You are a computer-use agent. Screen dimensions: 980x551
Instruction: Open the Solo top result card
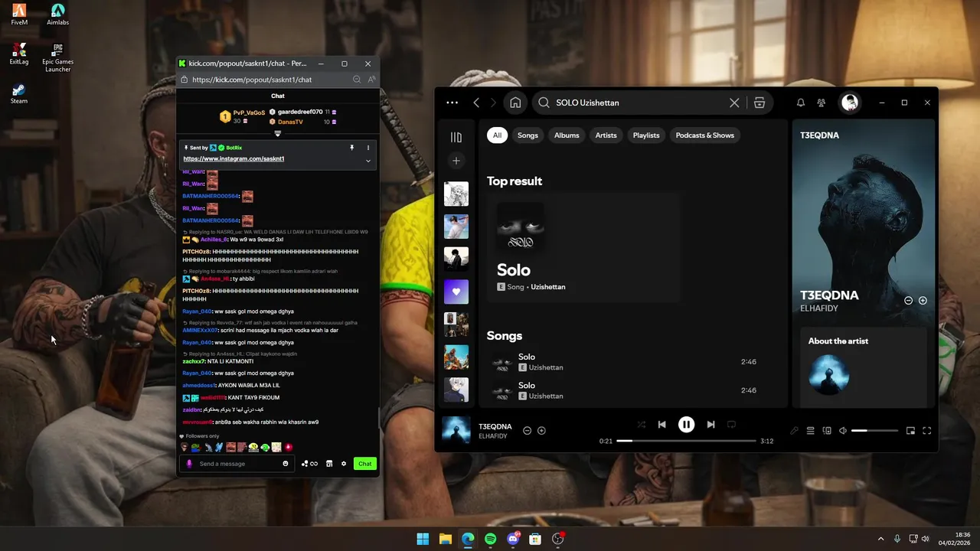[x=583, y=247]
